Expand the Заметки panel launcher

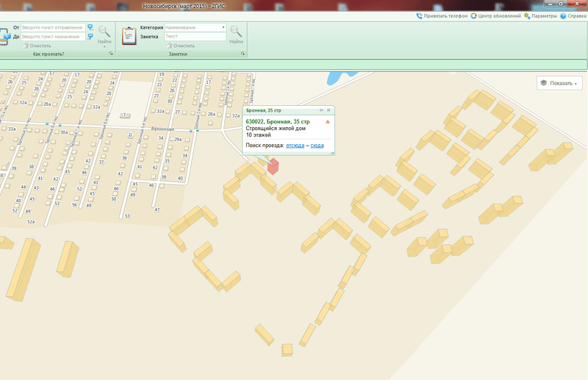click(x=242, y=54)
